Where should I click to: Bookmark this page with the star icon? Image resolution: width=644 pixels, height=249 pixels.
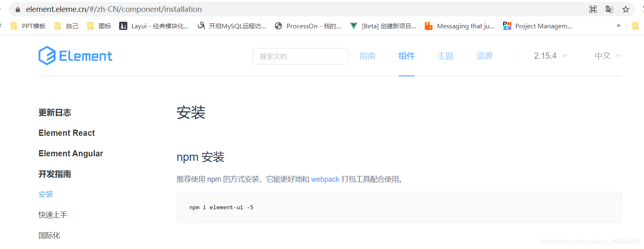[x=626, y=9]
